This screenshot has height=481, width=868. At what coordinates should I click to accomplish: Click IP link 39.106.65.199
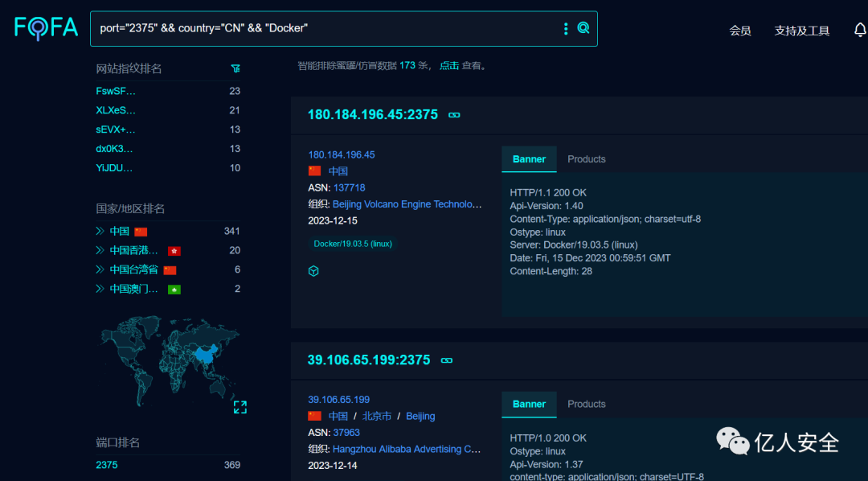339,400
